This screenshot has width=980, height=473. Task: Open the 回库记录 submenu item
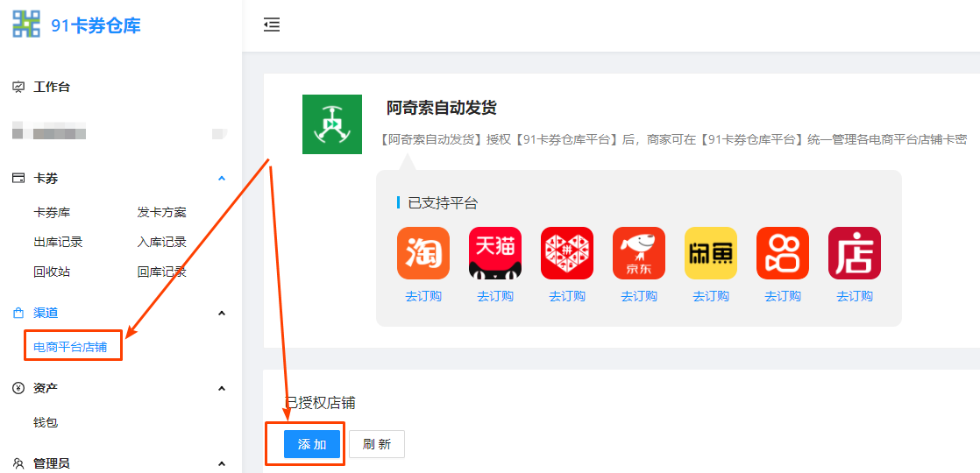click(x=162, y=272)
